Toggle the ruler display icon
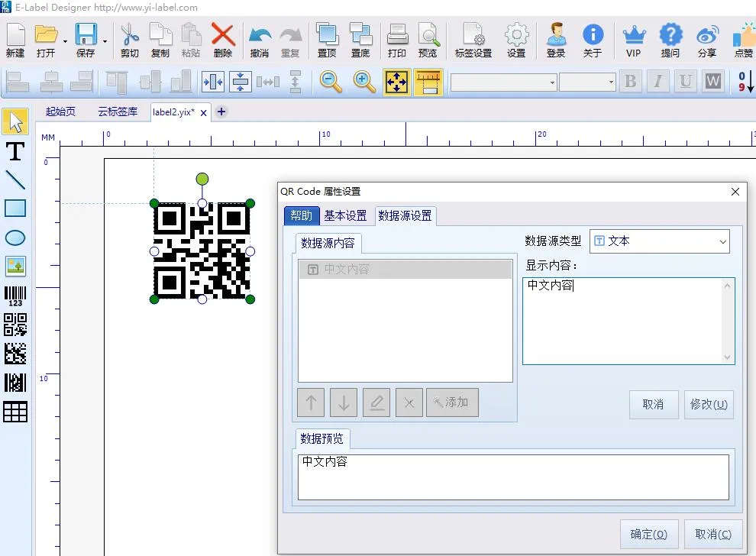The image size is (756, 556). (x=428, y=82)
